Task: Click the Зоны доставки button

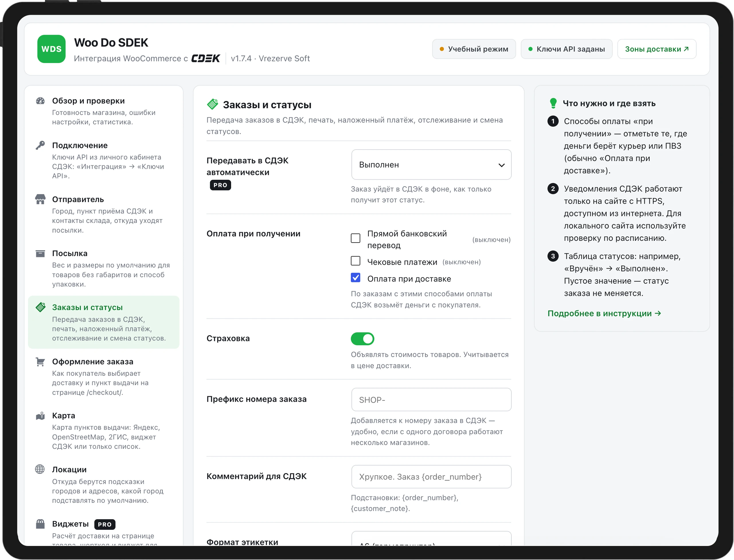Action: [657, 49]
